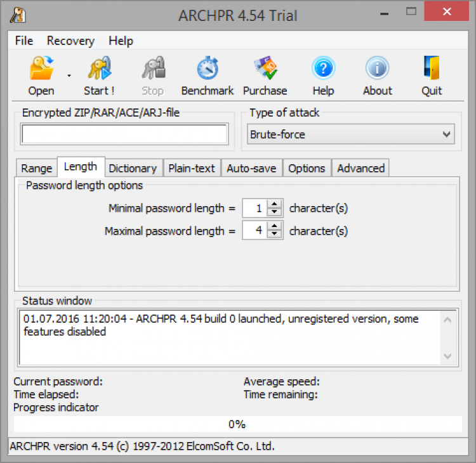The image size is (476, 463).
Task: Minimize the ARCHPR window
Action: (x=385, y=14)
